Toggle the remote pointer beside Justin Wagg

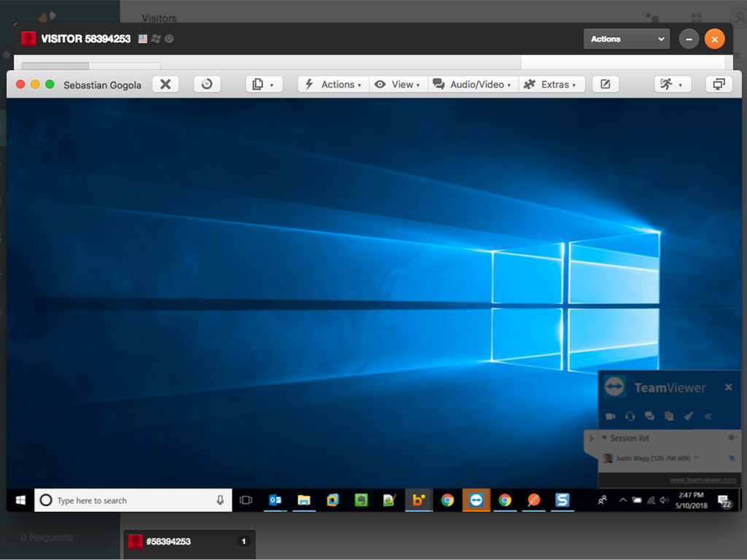732,458
